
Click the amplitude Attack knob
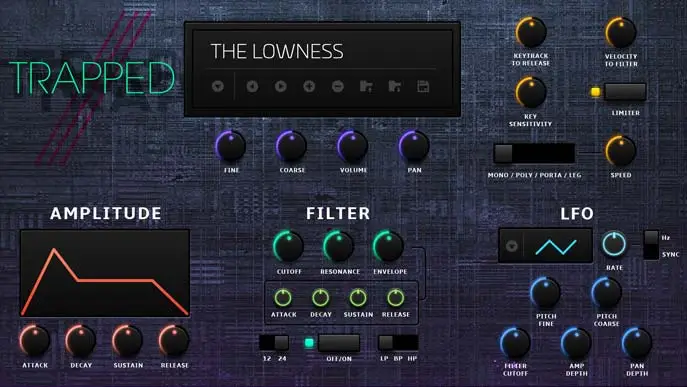click(x=35, y=340)
